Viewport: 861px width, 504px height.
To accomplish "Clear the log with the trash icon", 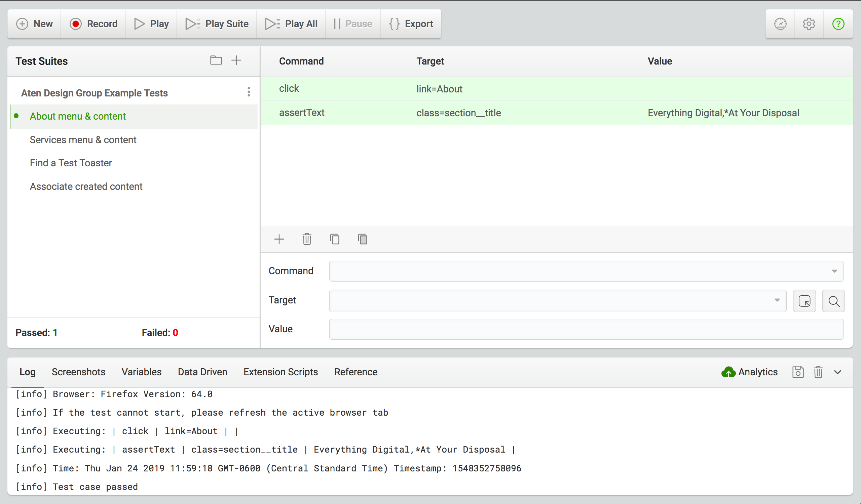I will [818, 372].
